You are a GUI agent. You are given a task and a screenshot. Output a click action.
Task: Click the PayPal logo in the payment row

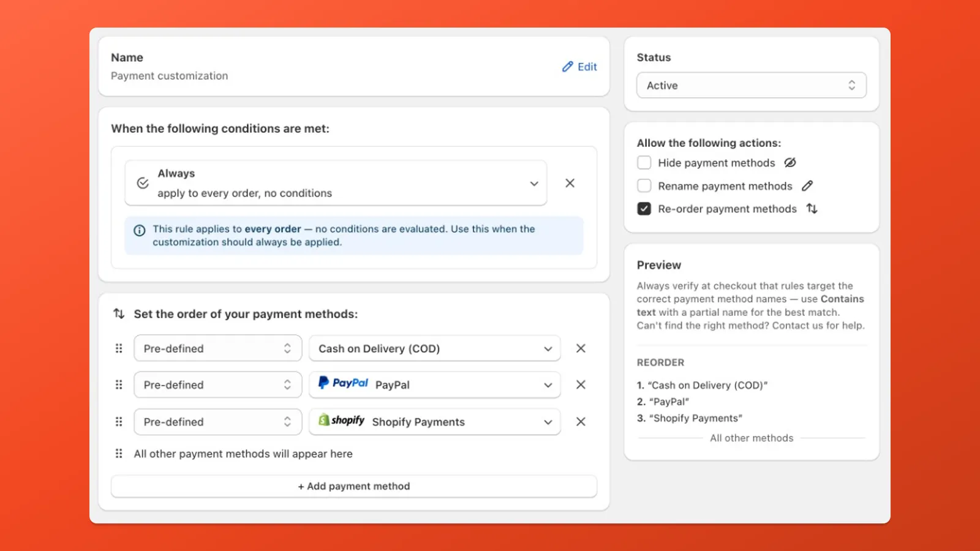[x=342, y=383]
